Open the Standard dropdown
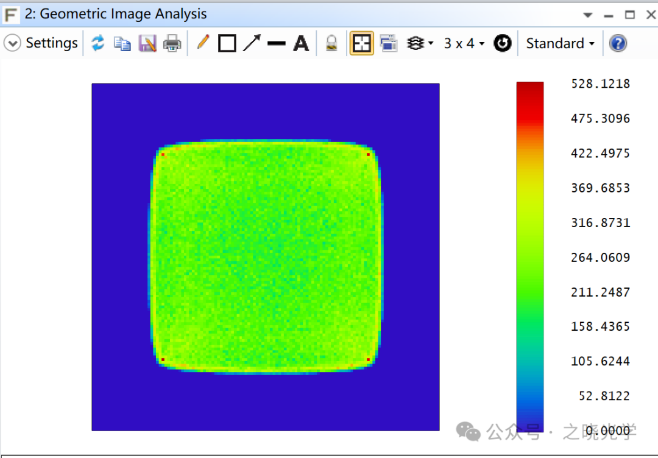Image resolution: width=658 pixels, height=458 pixels. tap(560, 43)
